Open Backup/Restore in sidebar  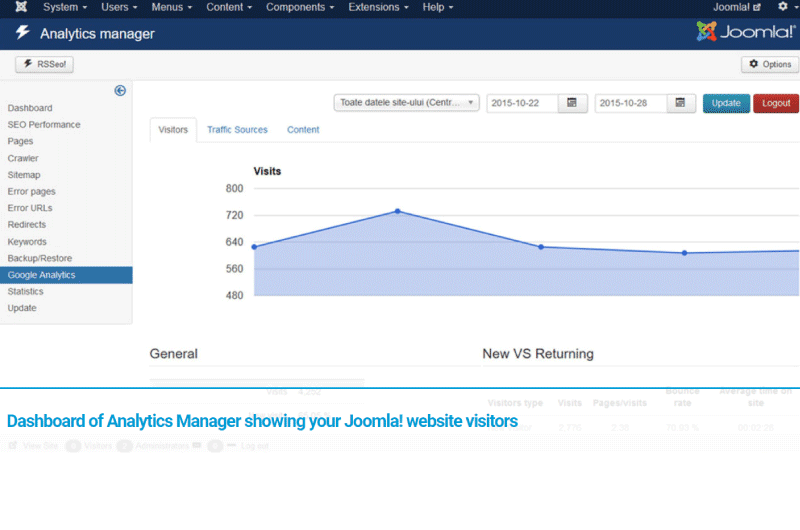40,258
